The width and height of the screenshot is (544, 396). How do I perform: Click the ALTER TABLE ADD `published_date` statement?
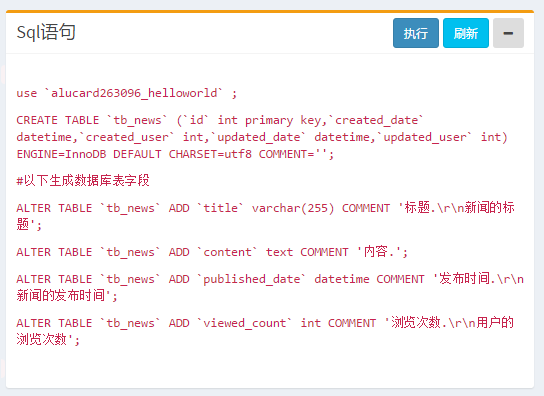[x=270, y=287]
